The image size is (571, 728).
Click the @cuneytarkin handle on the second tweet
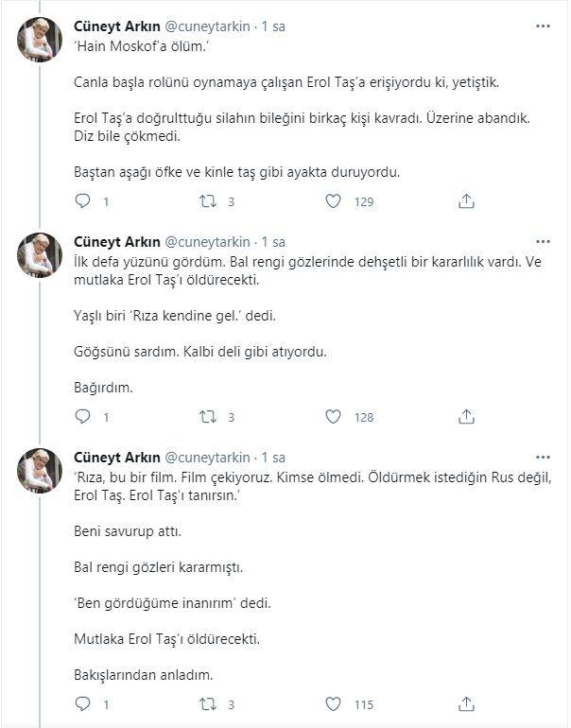pyautogui.click(x=208, y=242)
